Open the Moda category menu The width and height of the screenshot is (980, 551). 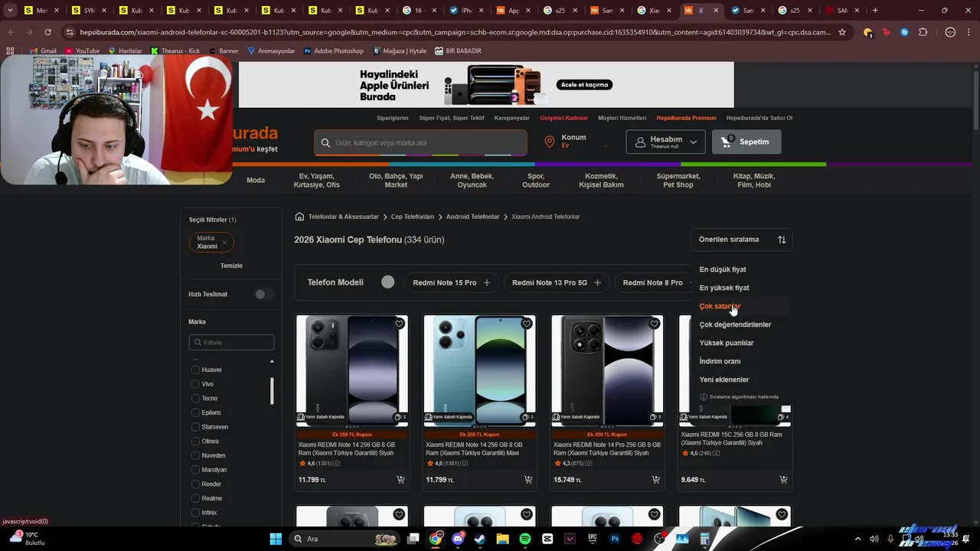pyautogui.click(x=256, y=181)
